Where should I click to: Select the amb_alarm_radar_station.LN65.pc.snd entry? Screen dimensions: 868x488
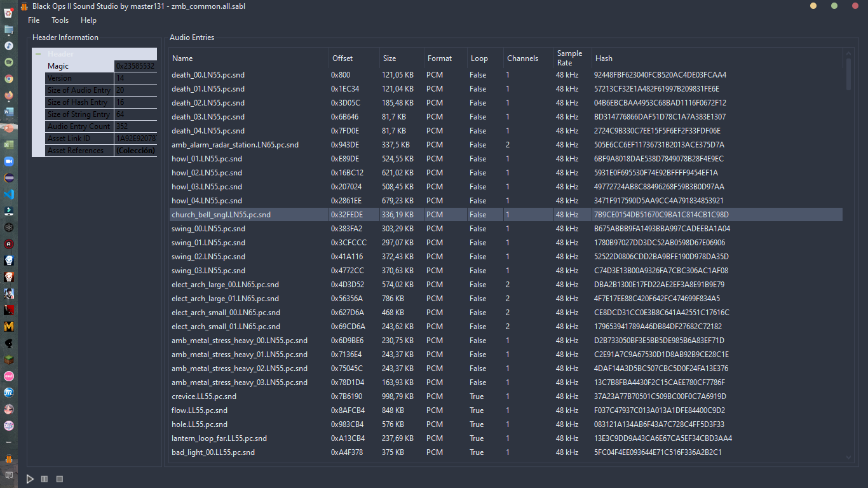(506, 145)
